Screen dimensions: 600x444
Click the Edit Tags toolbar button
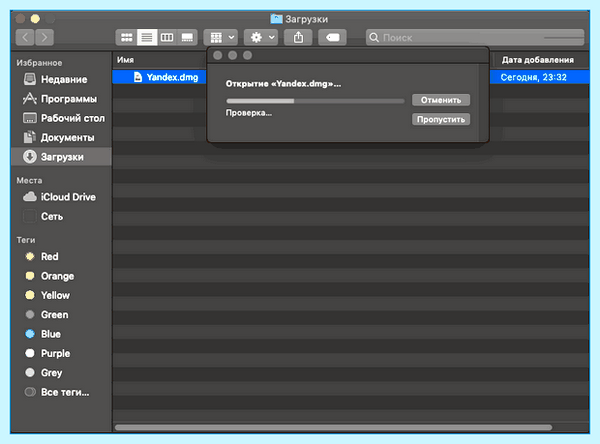pyautogui.click(x=332, y=38)
